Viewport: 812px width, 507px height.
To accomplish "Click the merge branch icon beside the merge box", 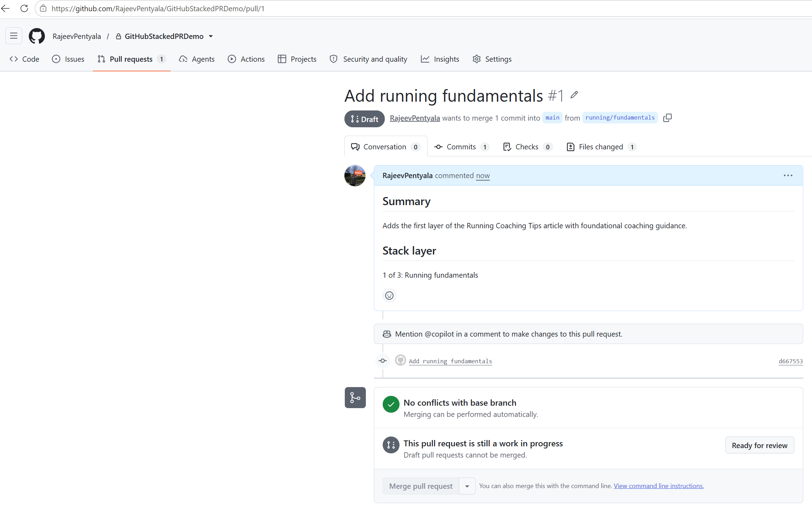I will (x=355, y=398).
